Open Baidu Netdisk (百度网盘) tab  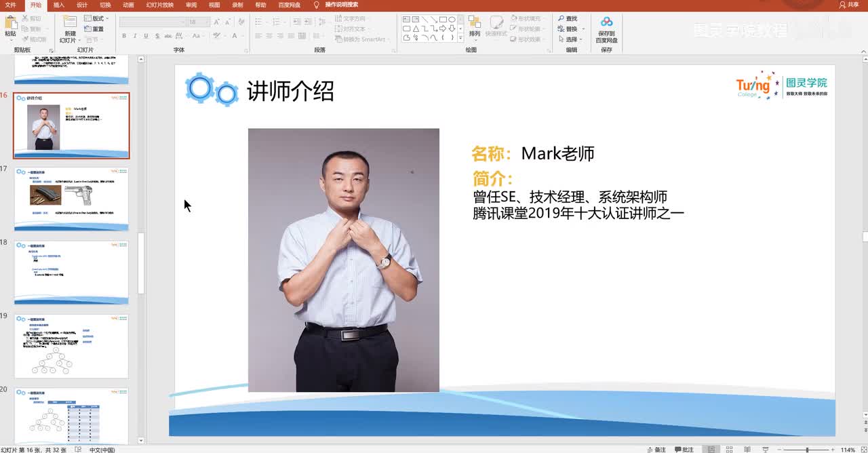coord(290,5)
